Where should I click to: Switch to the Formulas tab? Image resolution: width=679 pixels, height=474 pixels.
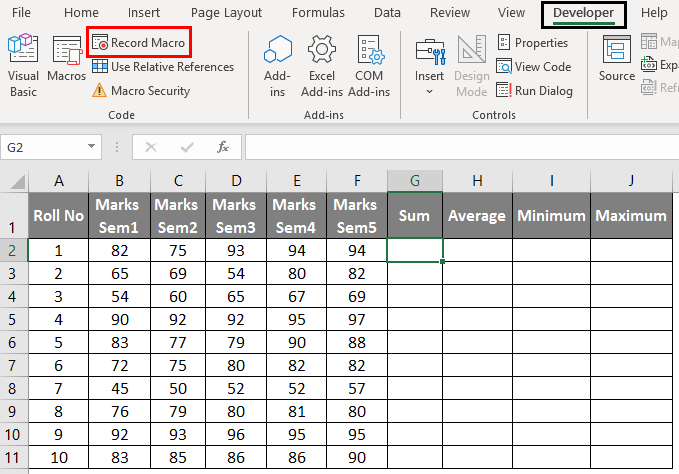pos(318,13)
